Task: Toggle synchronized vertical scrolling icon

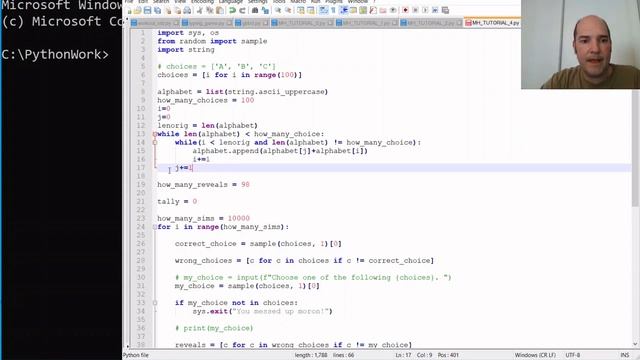Action: tap(300, 10)
